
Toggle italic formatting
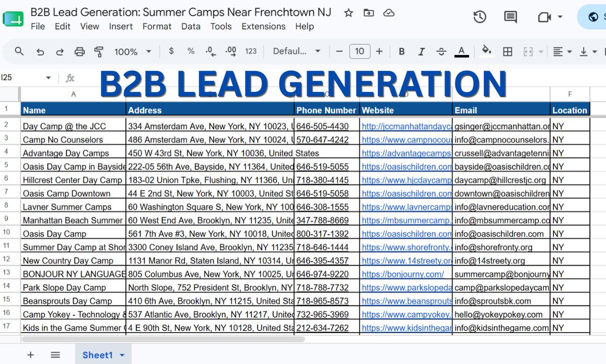422,51
